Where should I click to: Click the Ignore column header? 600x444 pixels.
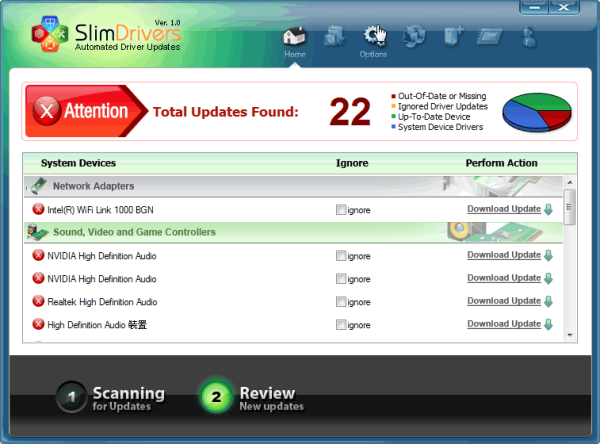[x=352, y=163]
